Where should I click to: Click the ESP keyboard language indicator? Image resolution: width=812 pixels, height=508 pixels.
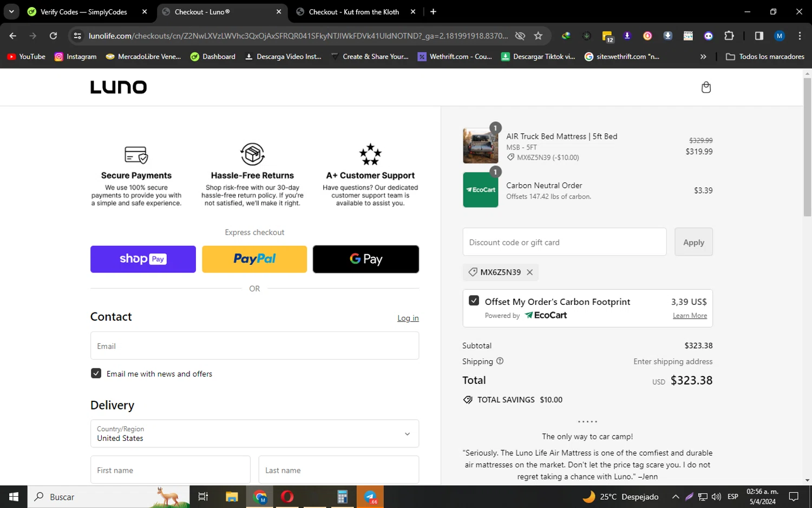coord(733,497)
